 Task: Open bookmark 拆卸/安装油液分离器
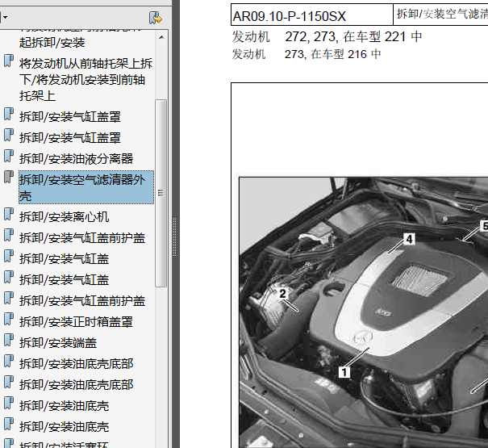click(77, 158)
